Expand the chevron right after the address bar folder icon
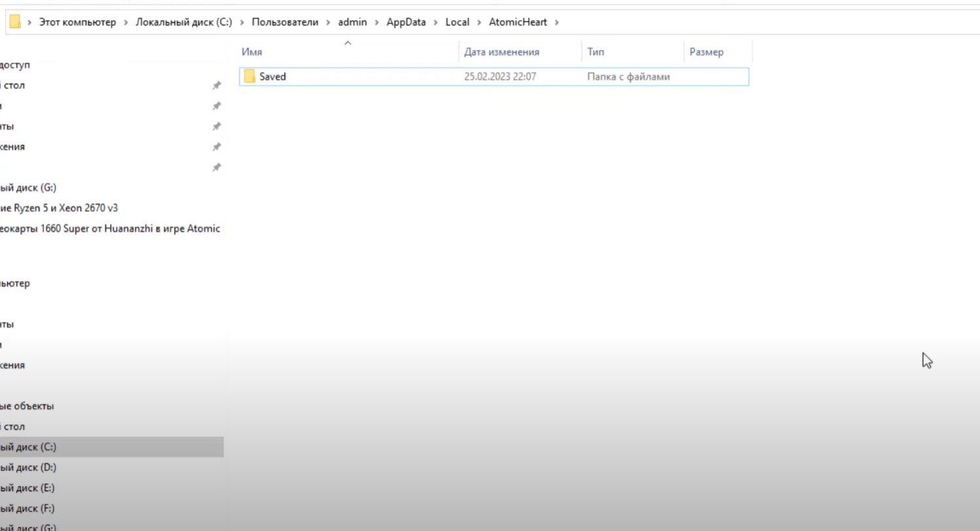Viewport: 980px width, 531px height. (x=29, y=22)
